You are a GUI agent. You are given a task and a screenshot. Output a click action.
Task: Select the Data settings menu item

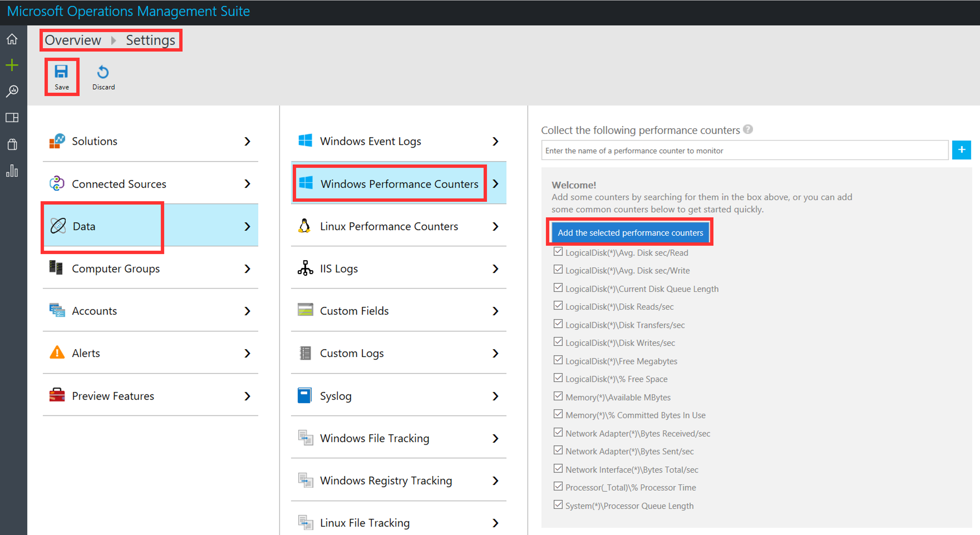tap(151, 226)
